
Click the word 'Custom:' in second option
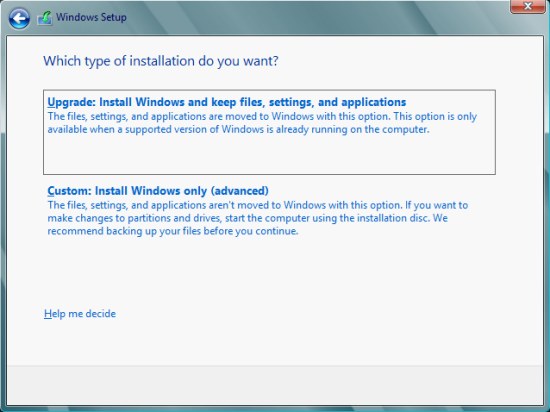(69, 191)
